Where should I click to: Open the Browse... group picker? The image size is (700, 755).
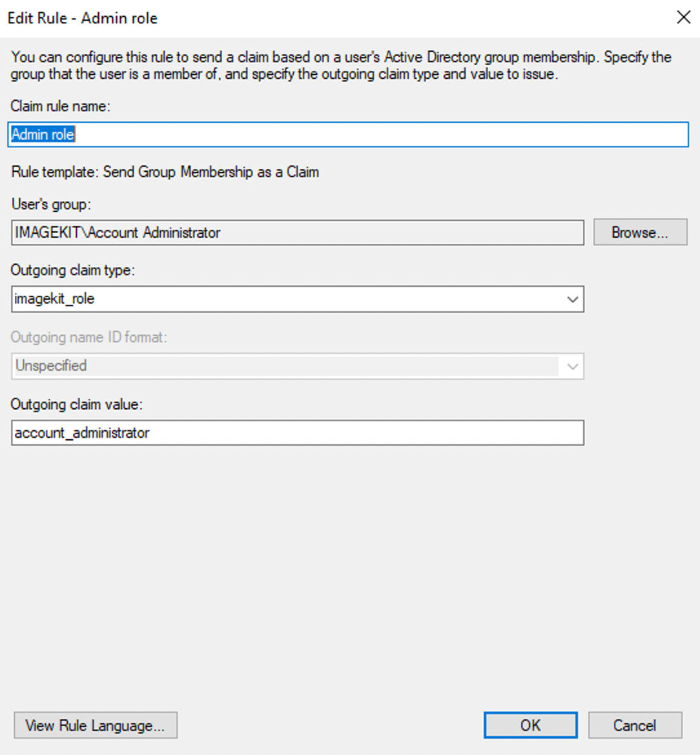click(x=641, y=233)
